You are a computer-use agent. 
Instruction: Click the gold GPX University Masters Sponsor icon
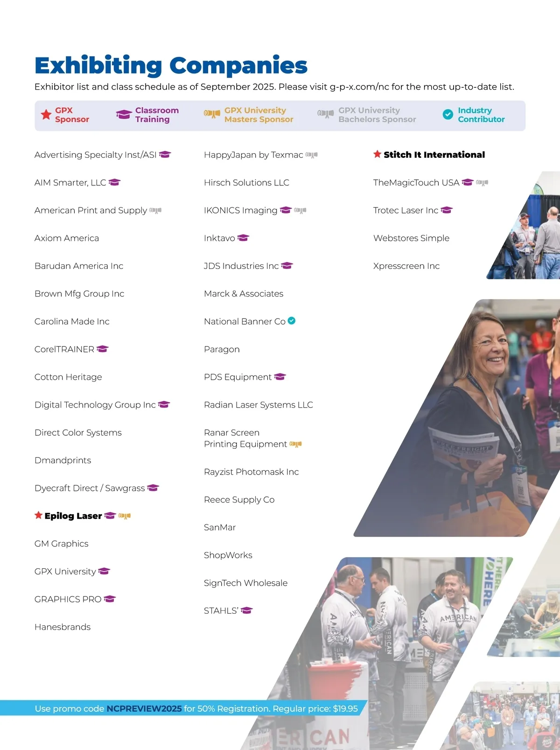(212, 114)
